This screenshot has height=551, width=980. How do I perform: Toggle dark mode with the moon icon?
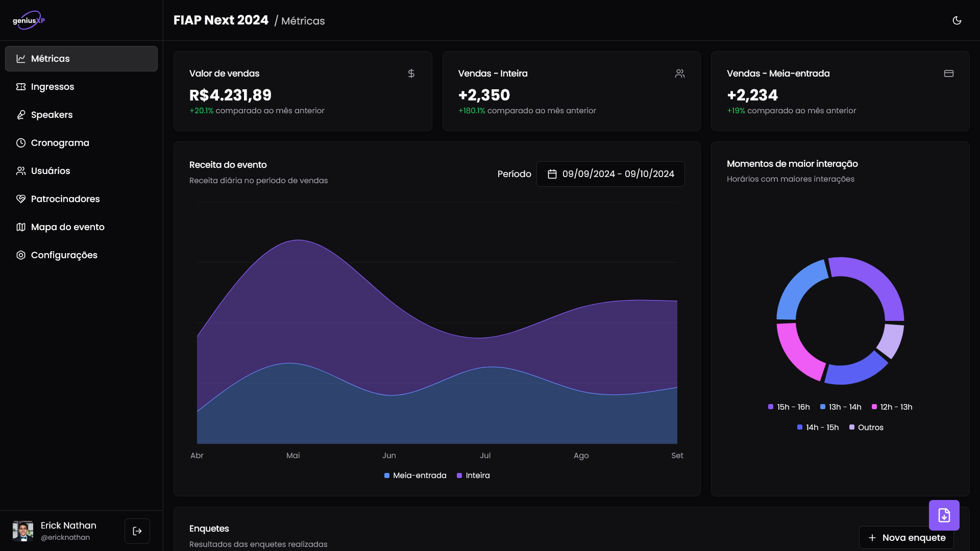tap(957, 20)
